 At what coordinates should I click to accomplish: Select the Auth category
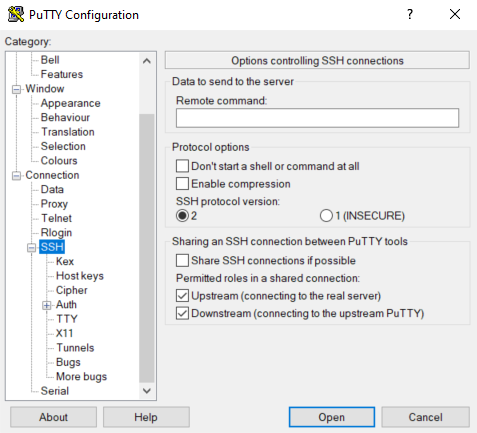click(66, 305)
